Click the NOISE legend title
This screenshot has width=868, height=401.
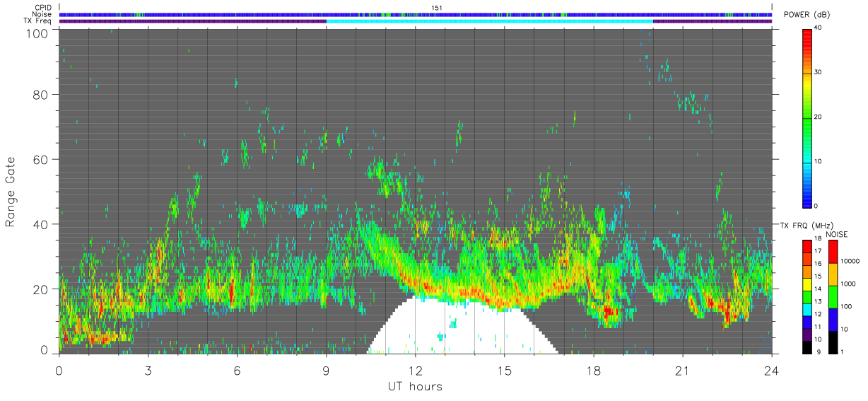point(837,233)
